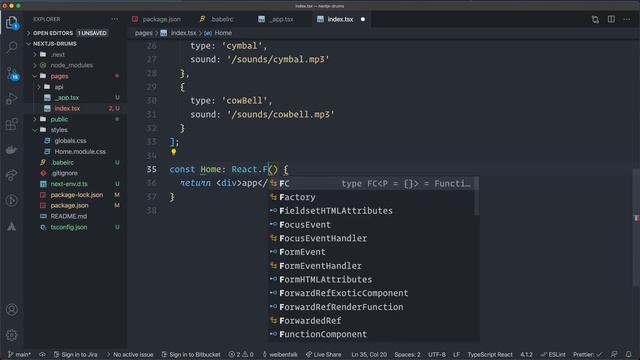The width and height of the screenshot is (640, 360).
Task: Click errors and warnings count in status bar
Action: click(x=241, y=354)
